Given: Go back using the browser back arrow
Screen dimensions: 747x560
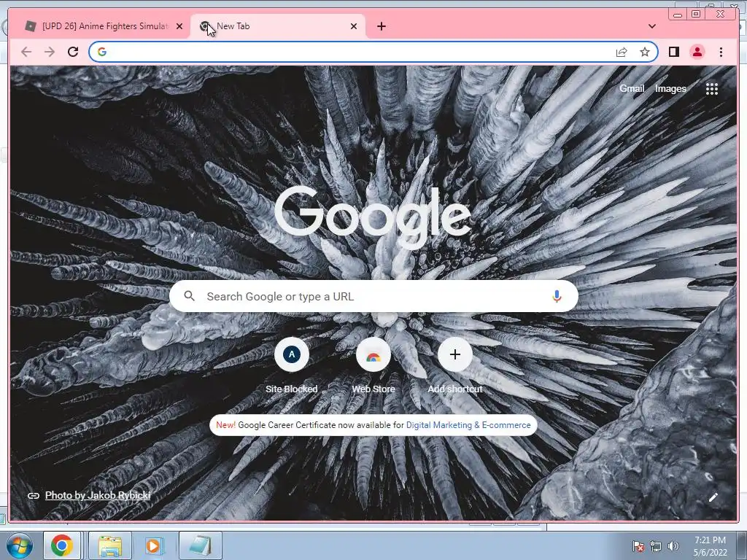Looking at the screenshot, I should (26, 52).
